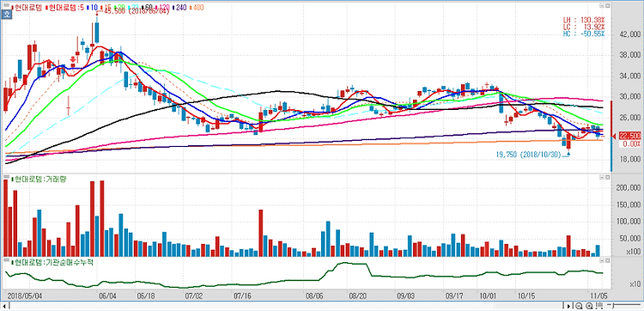644x311 pixels.
Task: Click the HC : -50.55% indicator
Action: point(584,34)
